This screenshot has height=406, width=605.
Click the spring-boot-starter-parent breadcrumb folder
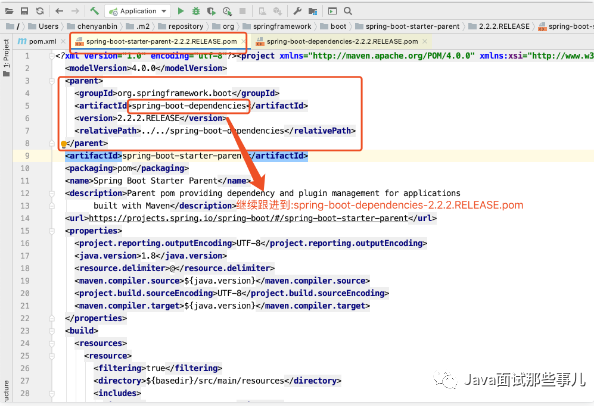click(x=408, y=26)
